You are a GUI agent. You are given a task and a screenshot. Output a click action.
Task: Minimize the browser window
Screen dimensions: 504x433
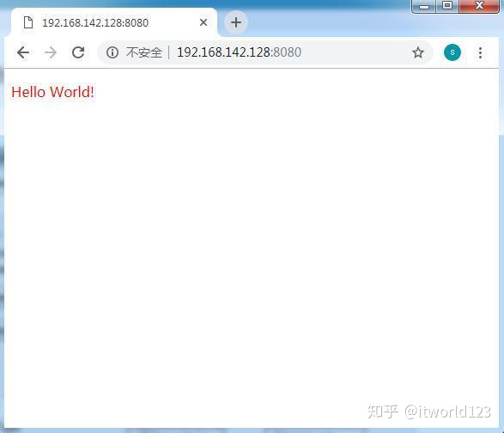(424, 6)
